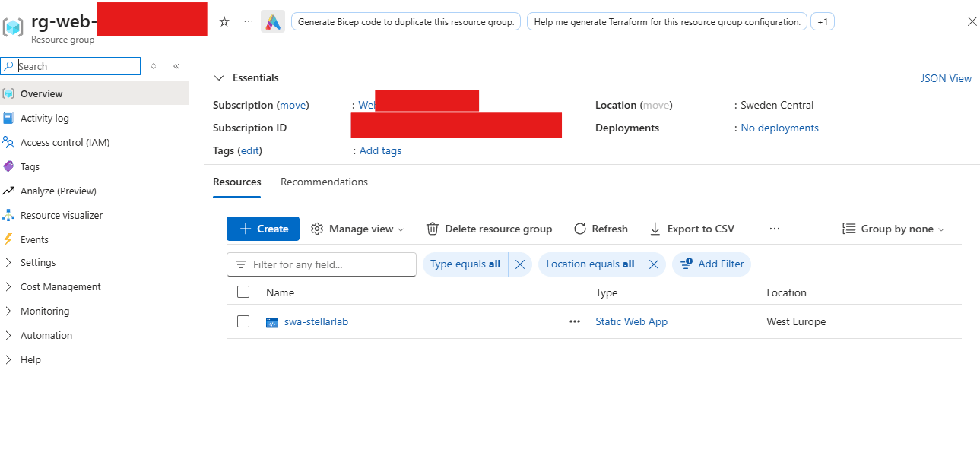Viewport: 980px width, 468px height.
Task: Click Delete resource group
Action: (x=489, y=229)
